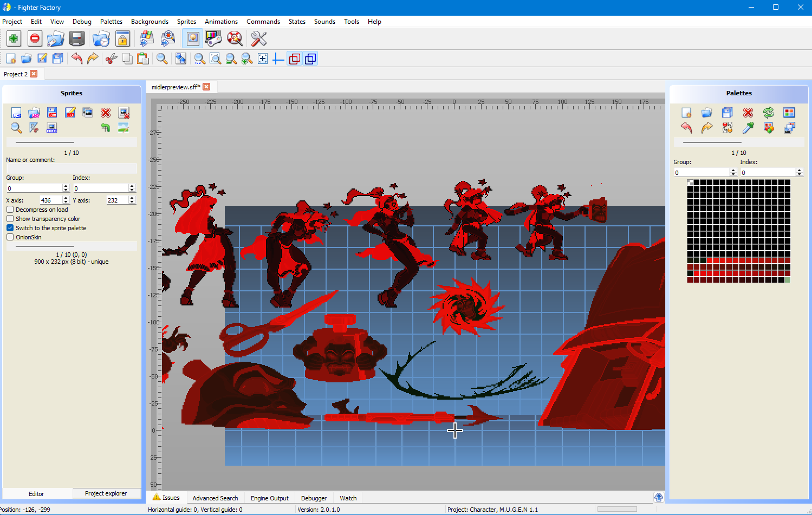Click the wrench and screwdriver tools icon

click(x=259, y=38)
